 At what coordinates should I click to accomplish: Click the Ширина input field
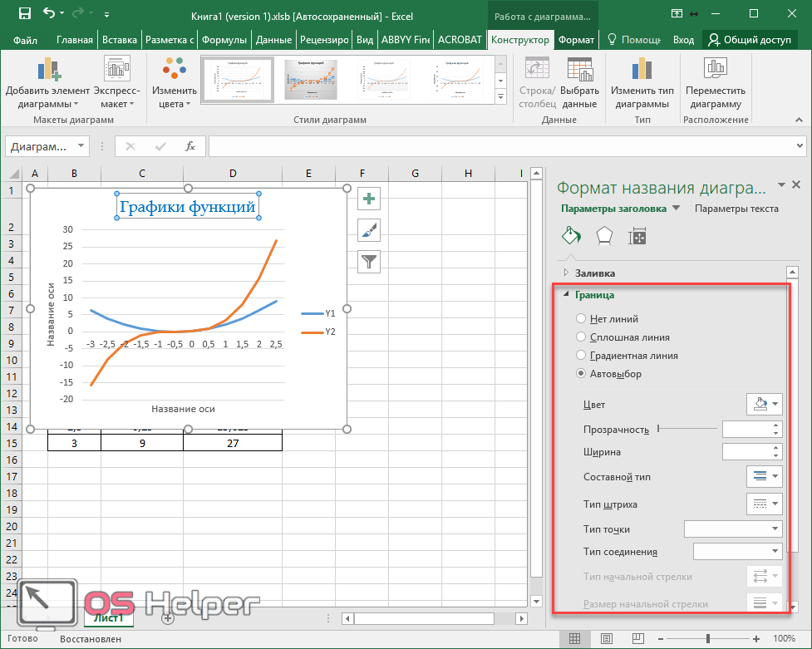click(747, 452)
